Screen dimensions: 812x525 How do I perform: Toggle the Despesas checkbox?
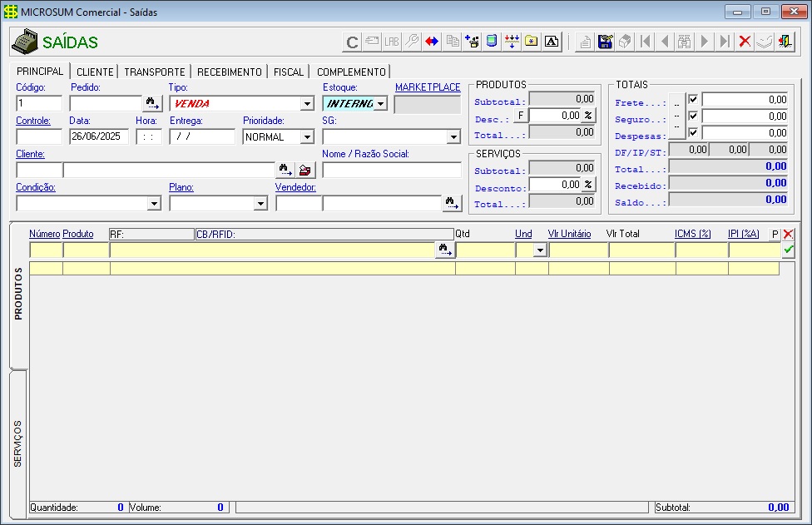693,132
